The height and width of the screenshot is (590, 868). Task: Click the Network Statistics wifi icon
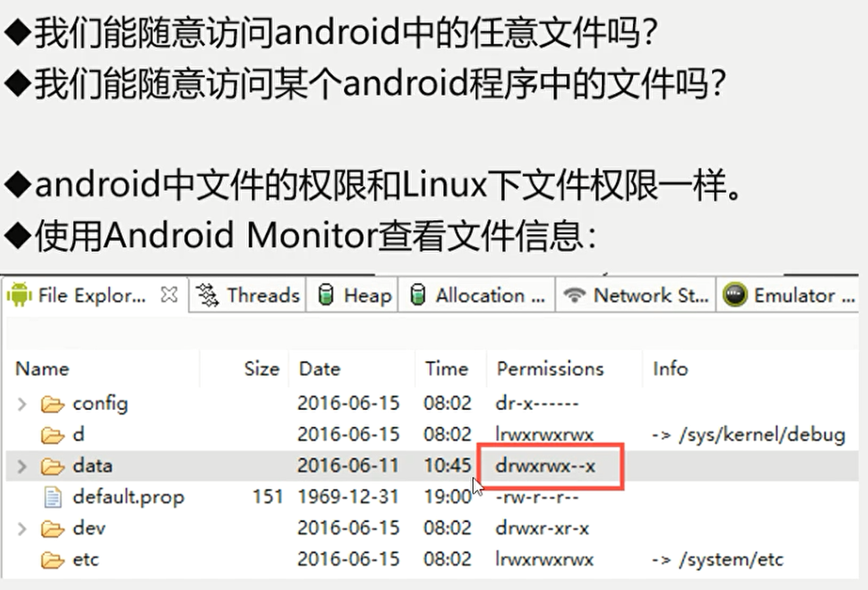(x=575, y=295)
